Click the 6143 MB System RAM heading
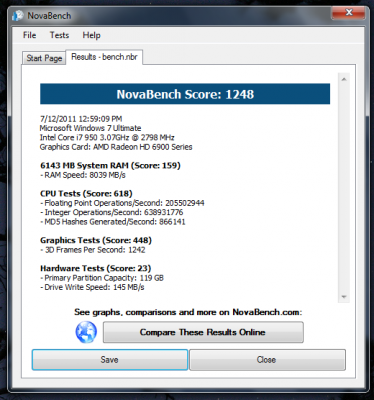This screenshot has width=374, height=400. 110,165
